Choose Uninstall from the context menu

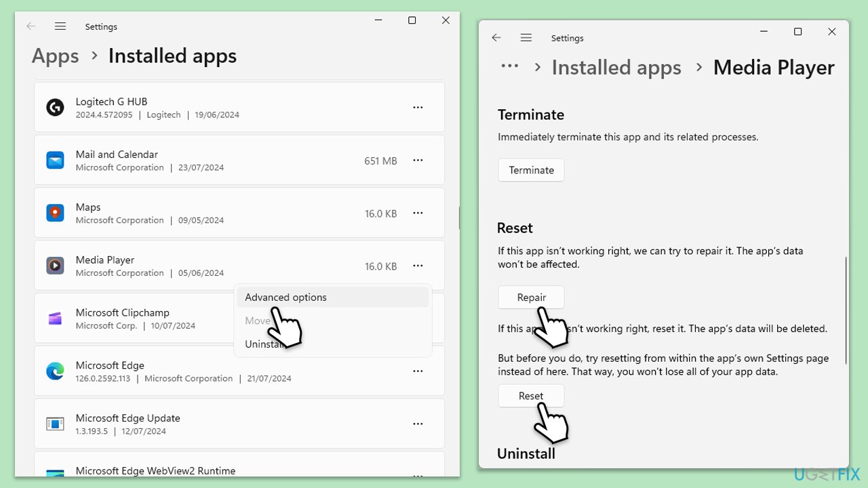[333, 344]
